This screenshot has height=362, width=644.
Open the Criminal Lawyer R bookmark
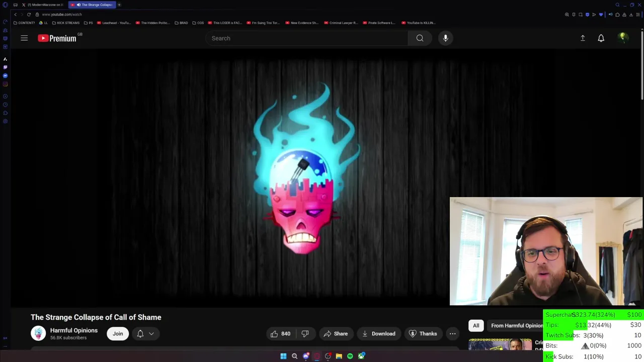tap(341, 23)
